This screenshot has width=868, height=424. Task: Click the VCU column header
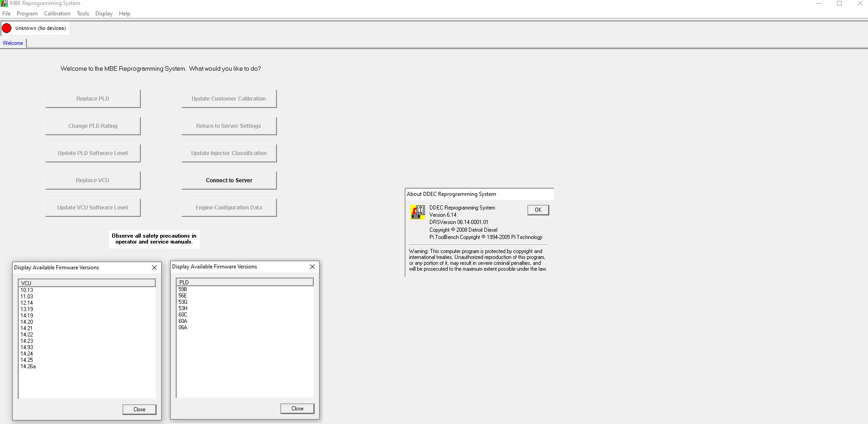(x=87, y=283)
